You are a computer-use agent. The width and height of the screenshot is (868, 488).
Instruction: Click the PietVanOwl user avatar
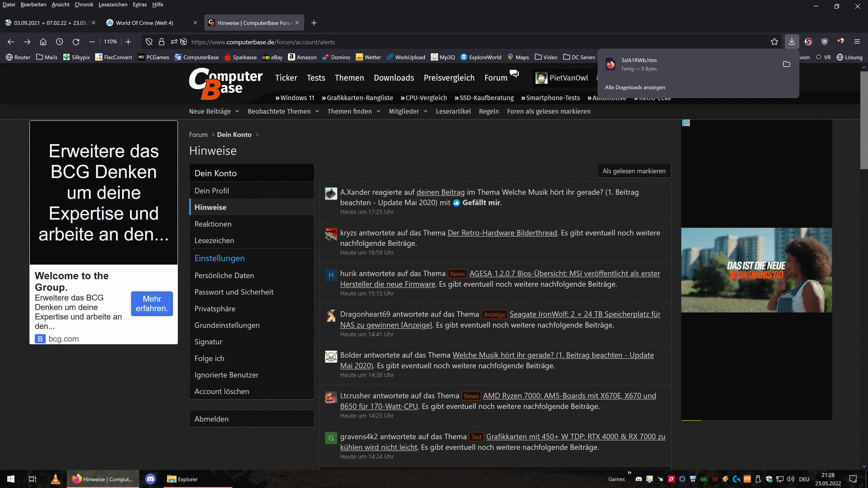(541, 78)
